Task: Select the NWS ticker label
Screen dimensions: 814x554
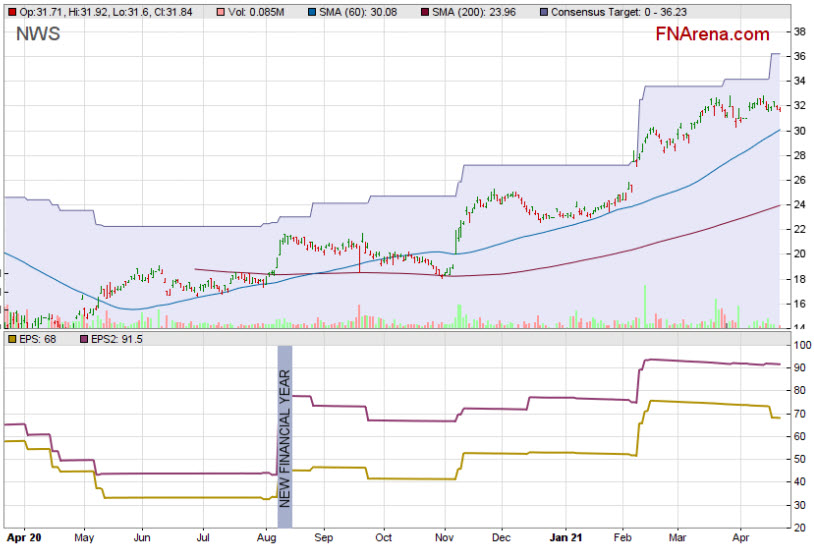Action: pyautogui.click(x=36, y=36)
